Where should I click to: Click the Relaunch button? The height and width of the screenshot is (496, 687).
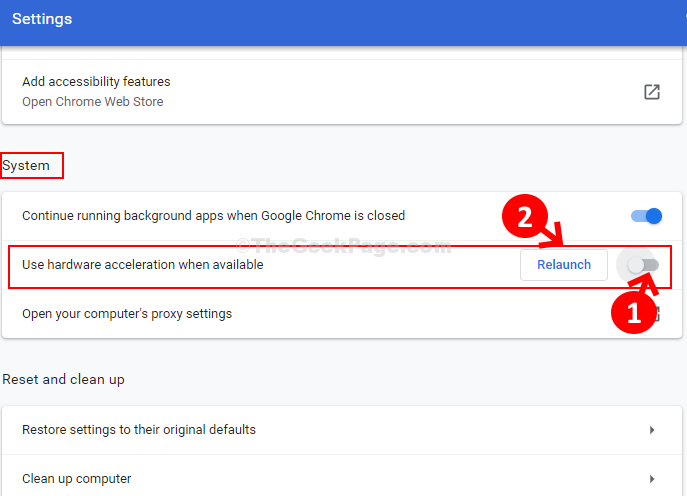click(x=564, y=265)
